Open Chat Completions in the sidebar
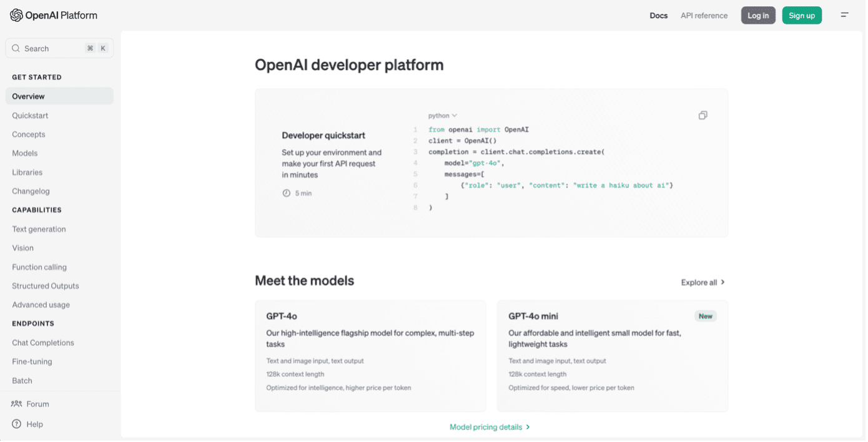Viewport: 868px width, 442px height. [43, 343]
